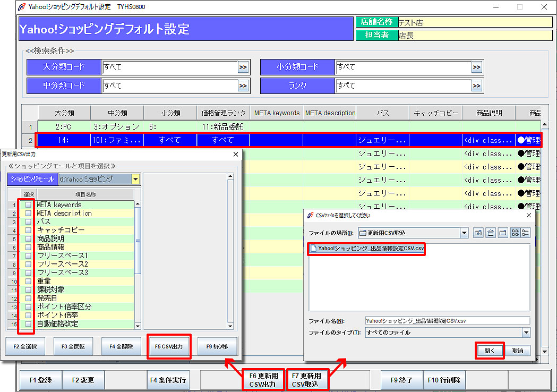Expand the ショッピングモール dropdown
Image resolution: width=557 pixels, height=392 pixels.
tap(135, 180)
